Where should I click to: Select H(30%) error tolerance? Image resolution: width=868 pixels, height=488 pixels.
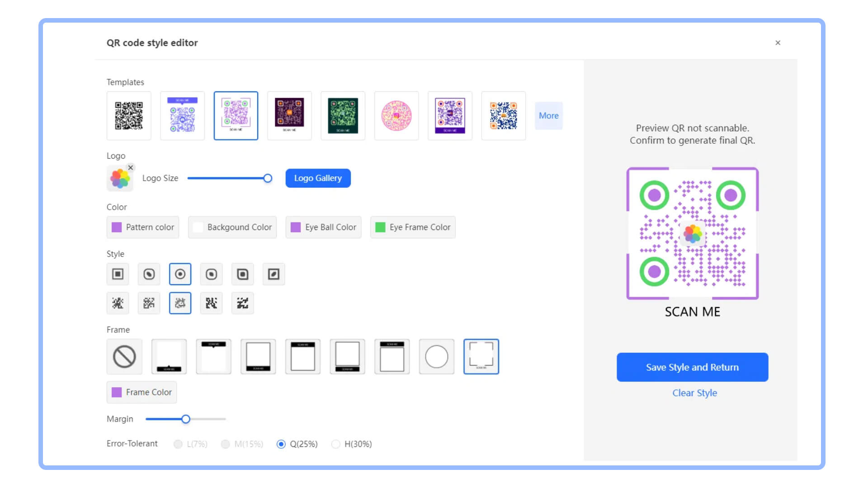(x=351, y=444)
